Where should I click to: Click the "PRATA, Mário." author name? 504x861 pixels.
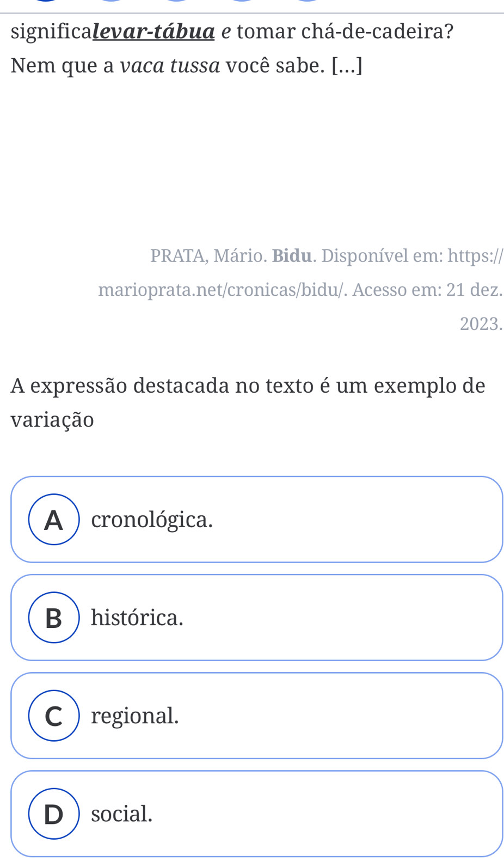coord(208,255)
